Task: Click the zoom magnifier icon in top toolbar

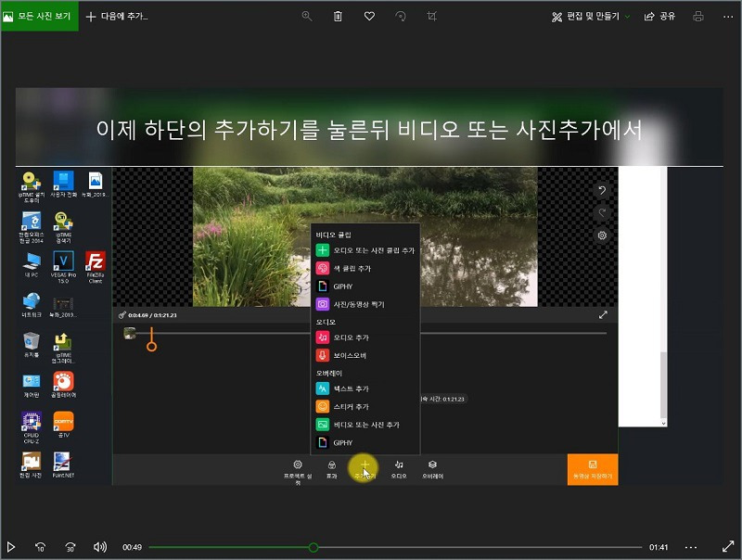Action: [x=307, y=16]
